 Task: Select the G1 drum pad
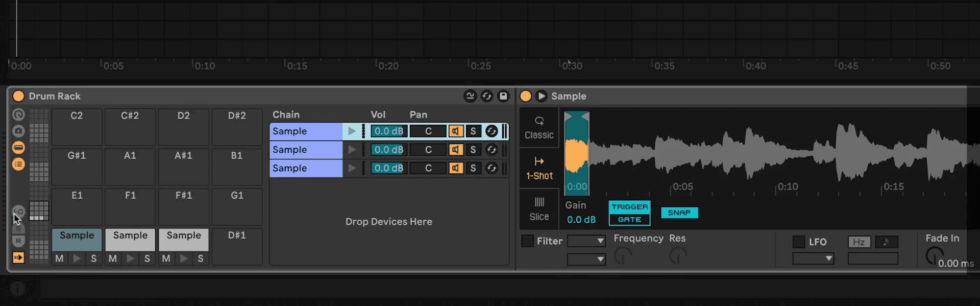(x=237, y=206)
